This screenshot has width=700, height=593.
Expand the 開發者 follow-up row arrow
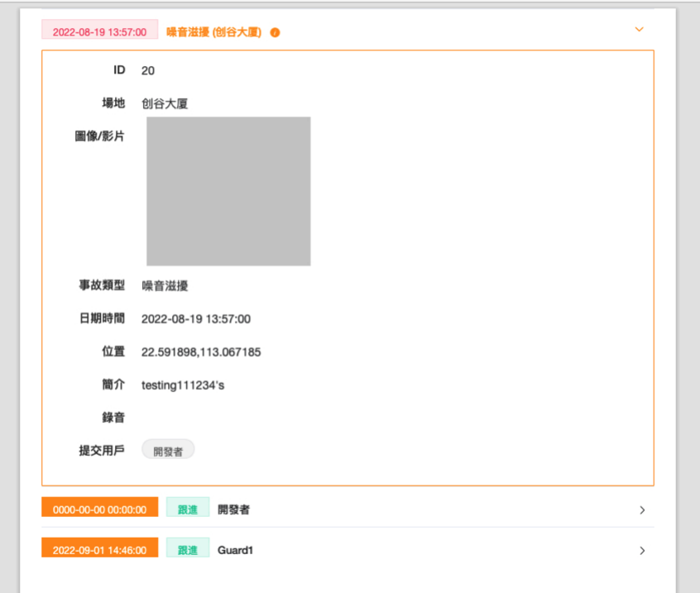tap(642, 510)
